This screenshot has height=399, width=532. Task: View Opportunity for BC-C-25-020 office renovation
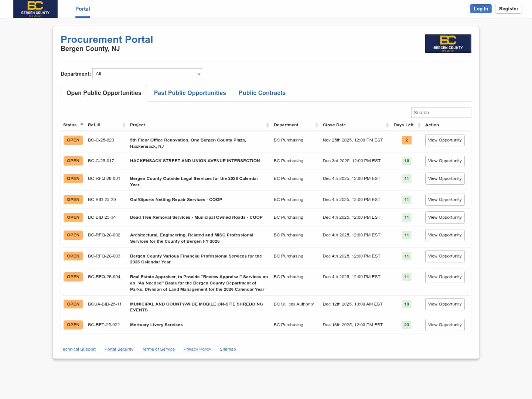click(x=444, y=140)
